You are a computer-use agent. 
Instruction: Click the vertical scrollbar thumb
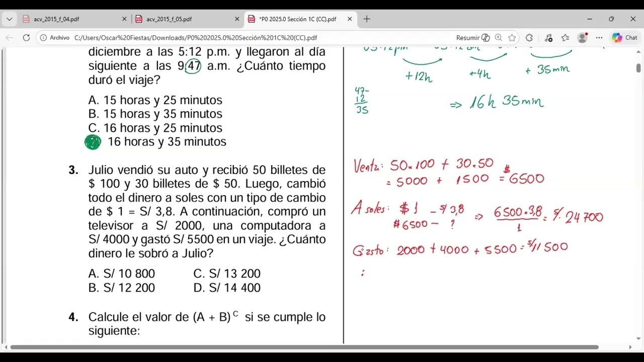pyautogui.click(x=638, y=67)
